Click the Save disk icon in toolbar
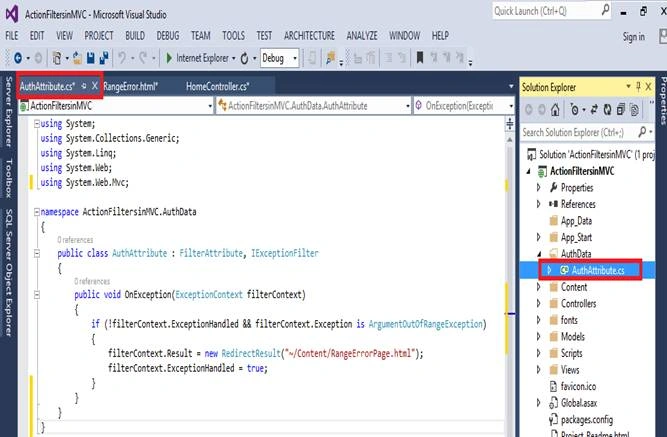 click(x=91, y=58)
